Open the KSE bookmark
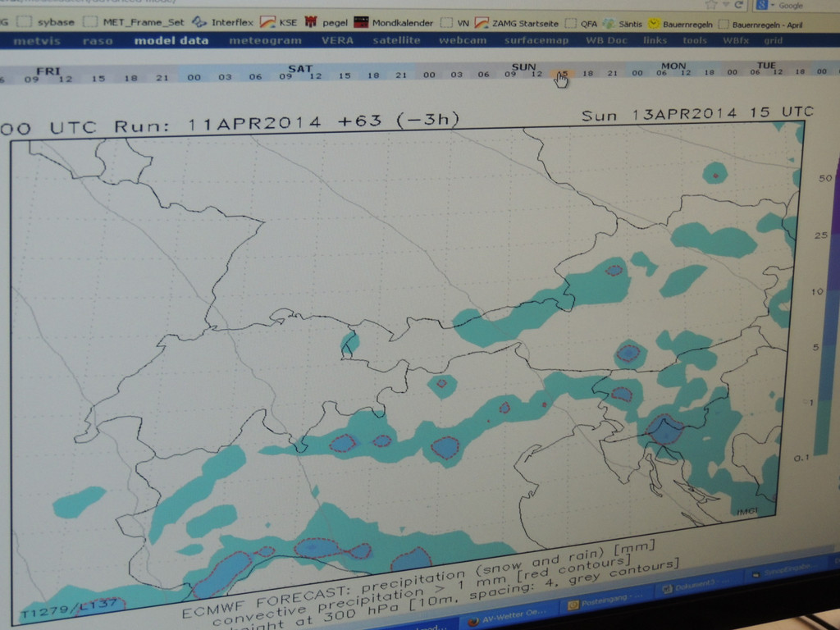The height and width of the screenshot is (630, 840). pyautogui.click(x=288, y=22)
